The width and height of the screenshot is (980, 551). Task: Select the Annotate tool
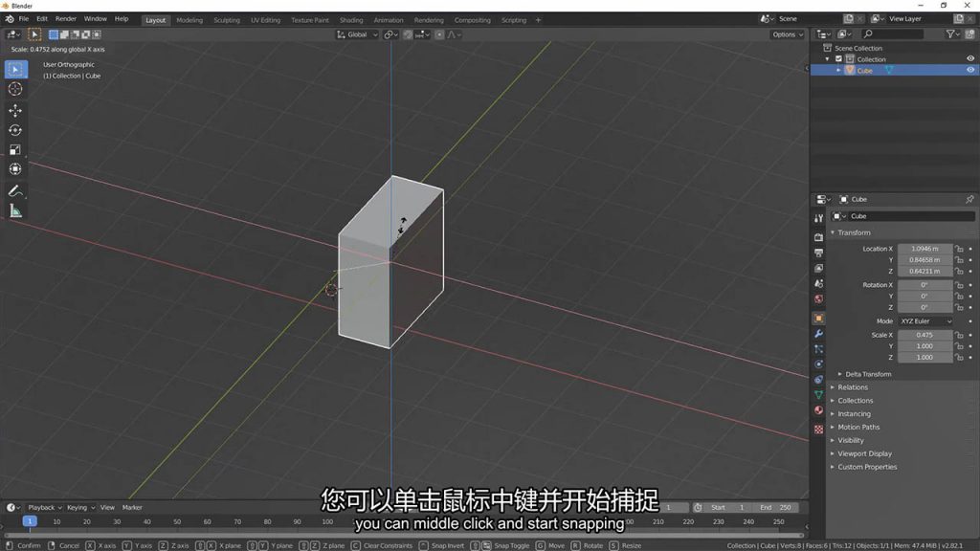[x=15, y=191]
